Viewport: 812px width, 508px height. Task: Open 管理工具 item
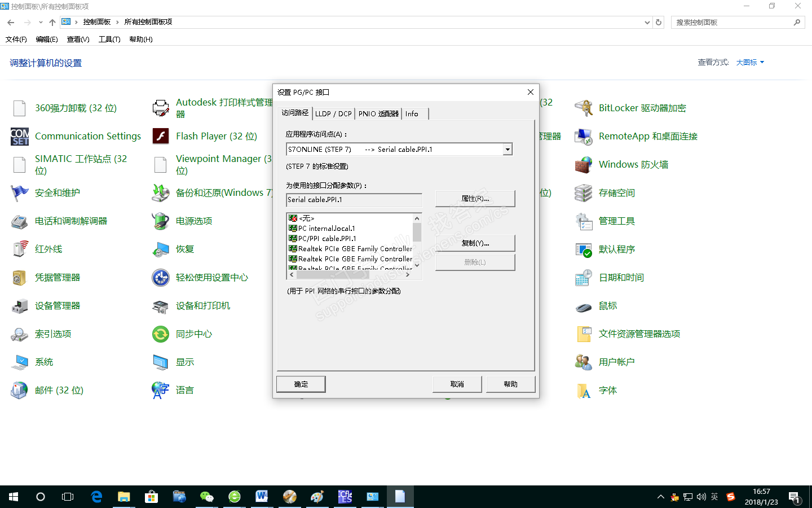[x=605, y=221]
